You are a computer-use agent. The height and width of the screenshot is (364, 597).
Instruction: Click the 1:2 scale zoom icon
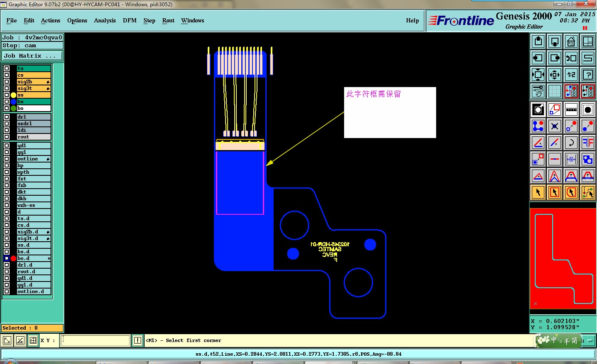[x=571, y=75]
